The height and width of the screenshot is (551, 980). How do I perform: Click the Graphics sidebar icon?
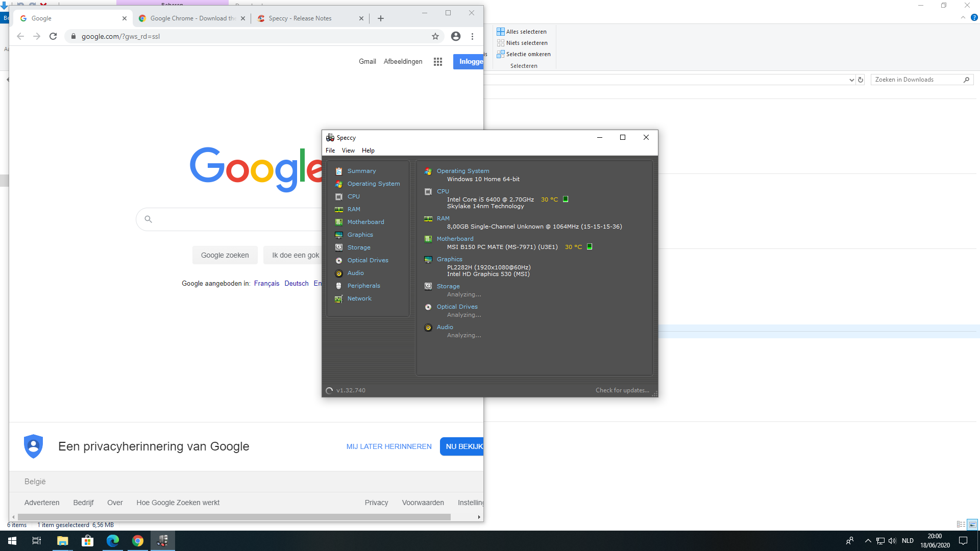[338, 235]
